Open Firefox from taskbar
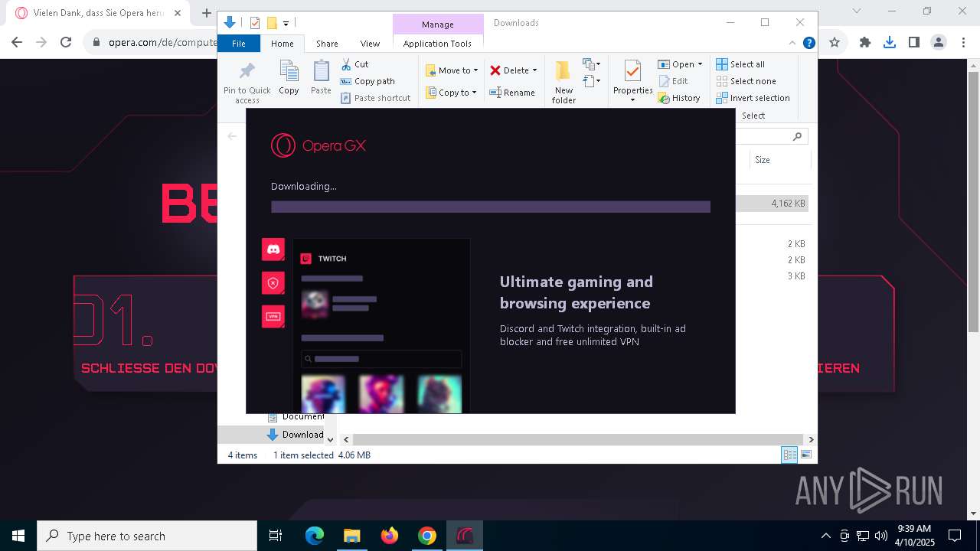Image resolution: width=980 pixels, height=551 pixels. pos(390,536)
